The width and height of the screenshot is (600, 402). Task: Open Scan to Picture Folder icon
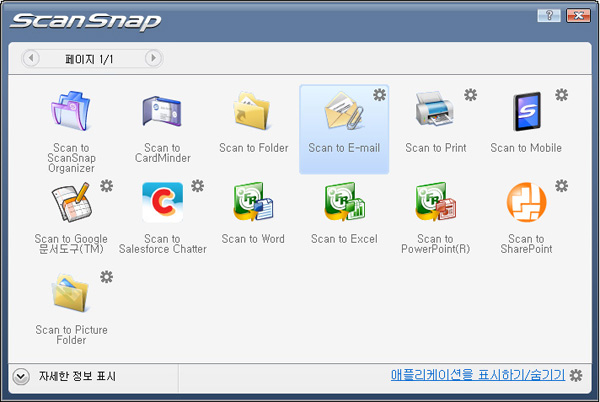click(x=71, y=293)
